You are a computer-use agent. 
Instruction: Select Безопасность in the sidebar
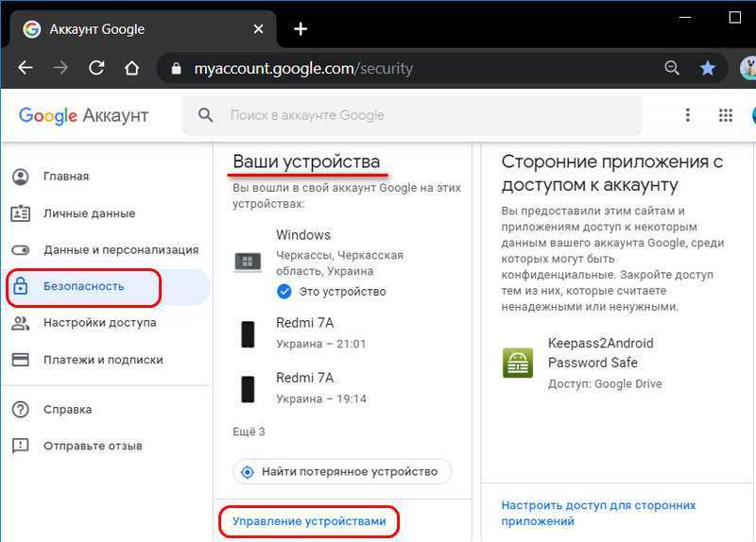106,287
